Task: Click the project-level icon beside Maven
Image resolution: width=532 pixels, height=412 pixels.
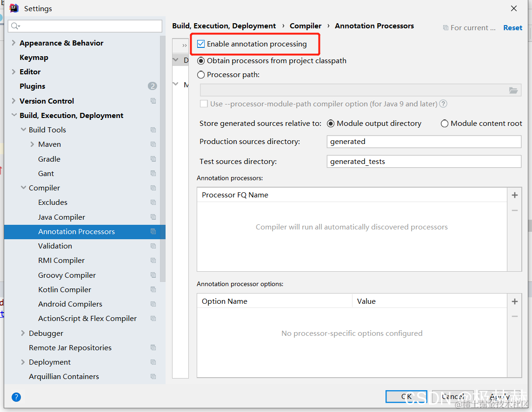Action: 153,144
